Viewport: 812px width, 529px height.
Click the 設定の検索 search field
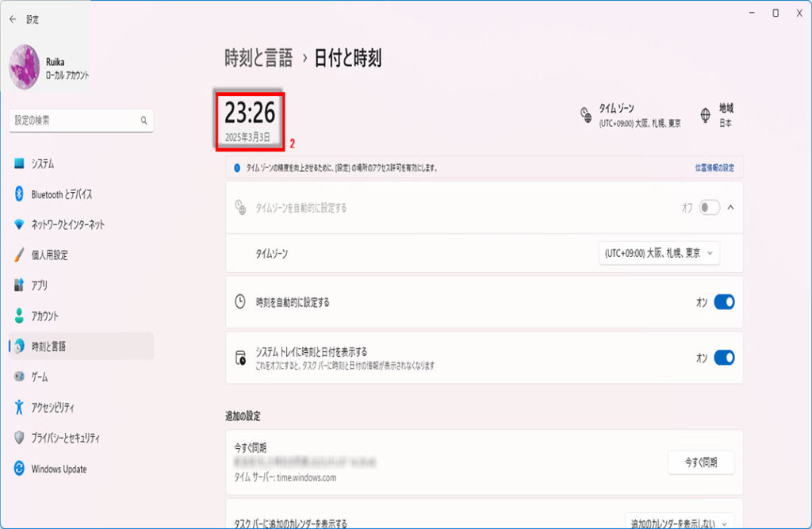[75, 121]
